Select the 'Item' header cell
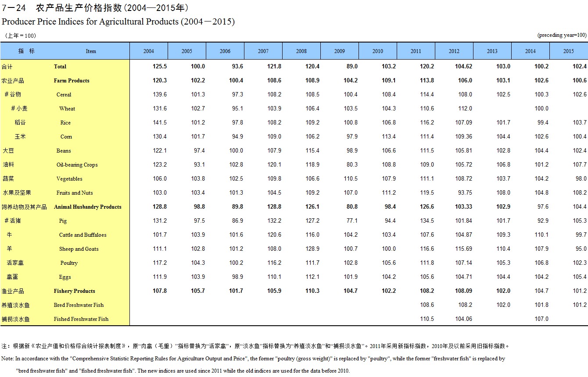Viewport: 588px width, 377px height. [x=91, y=51]
